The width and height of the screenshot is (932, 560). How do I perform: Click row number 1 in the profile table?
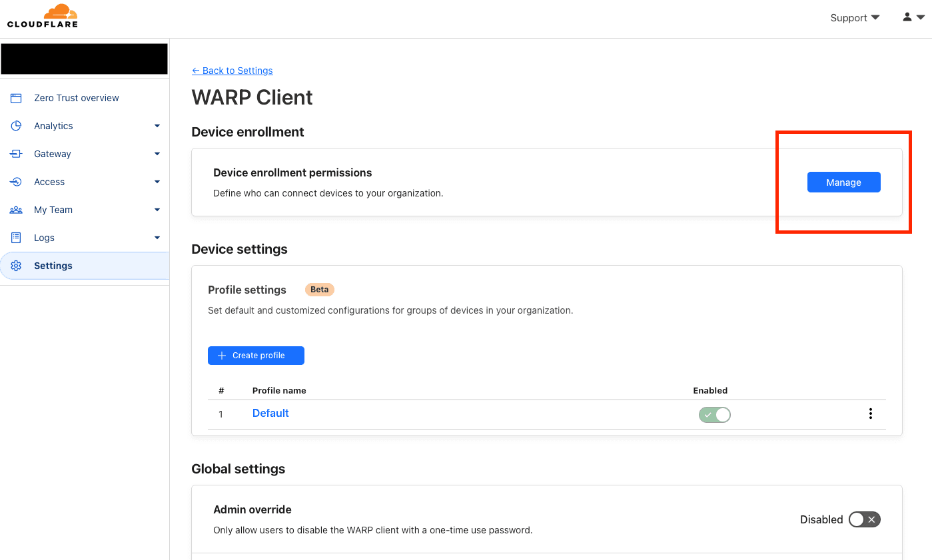pos(221,414)
